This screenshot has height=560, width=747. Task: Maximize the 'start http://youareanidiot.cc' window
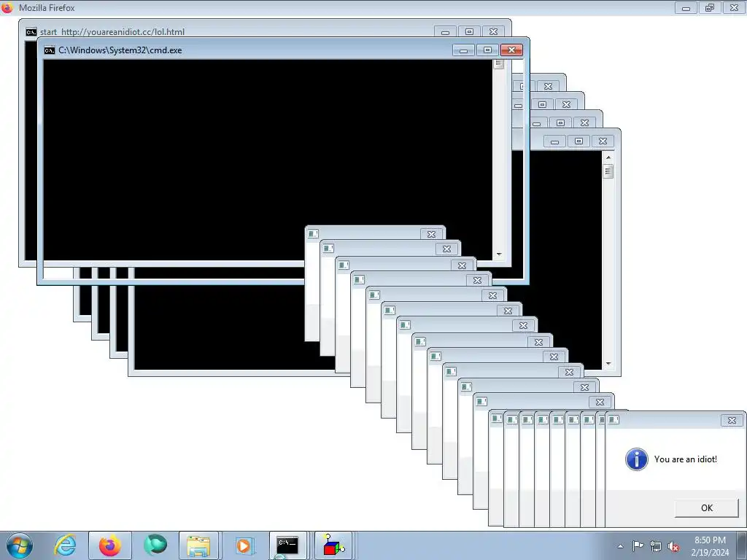[469, 32]
